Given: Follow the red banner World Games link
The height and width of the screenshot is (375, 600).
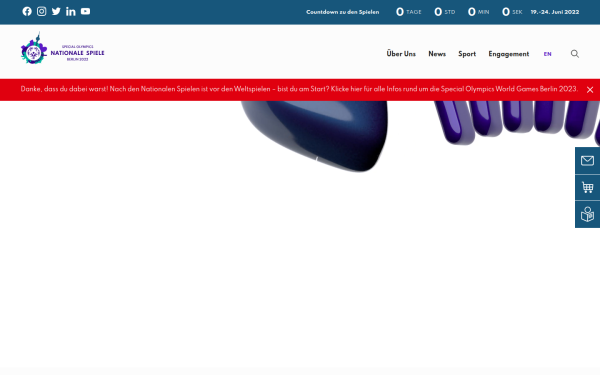Looking at the screenshot, I should pos(299,89).
